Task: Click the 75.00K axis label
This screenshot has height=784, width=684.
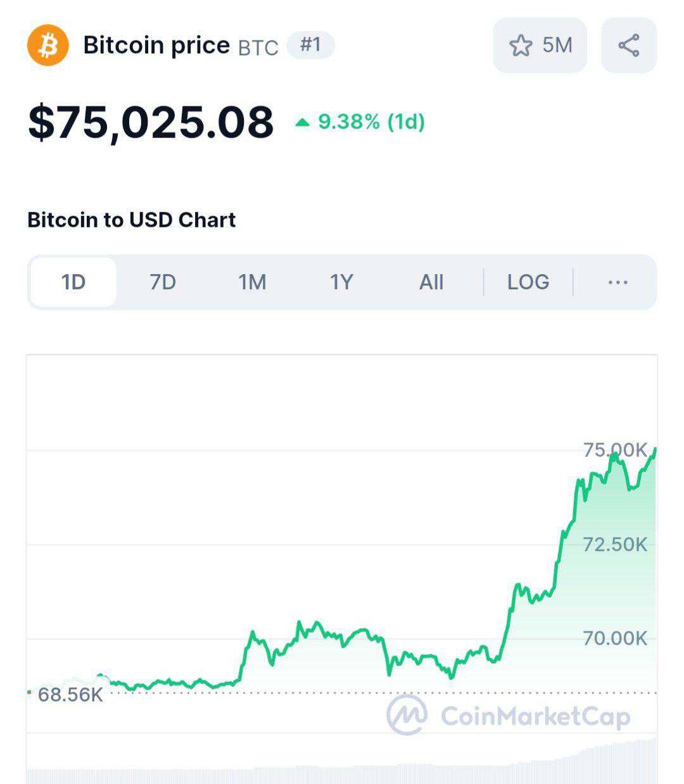Action: 615,450
